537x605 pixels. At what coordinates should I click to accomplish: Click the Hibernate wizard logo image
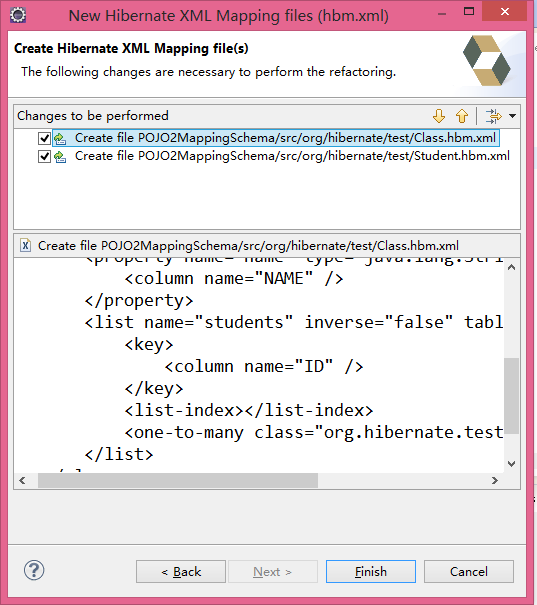(487, 60)
